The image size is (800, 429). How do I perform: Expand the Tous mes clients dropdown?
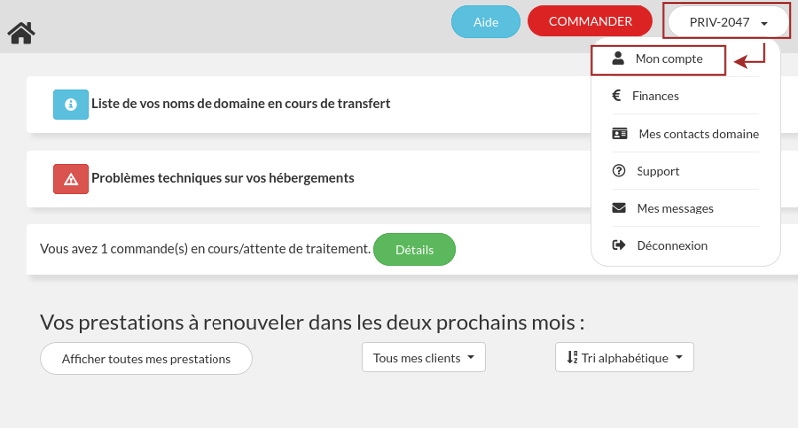coord(423,358)
